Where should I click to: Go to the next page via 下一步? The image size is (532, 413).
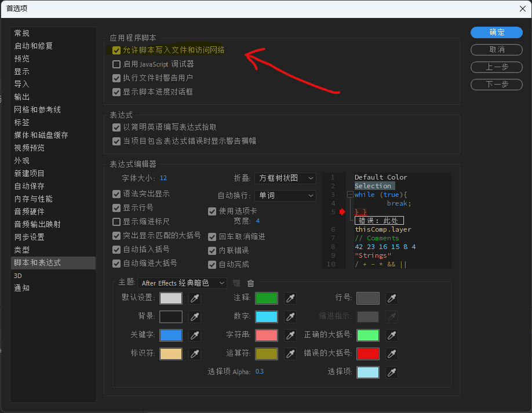click(x=496, y=85)
